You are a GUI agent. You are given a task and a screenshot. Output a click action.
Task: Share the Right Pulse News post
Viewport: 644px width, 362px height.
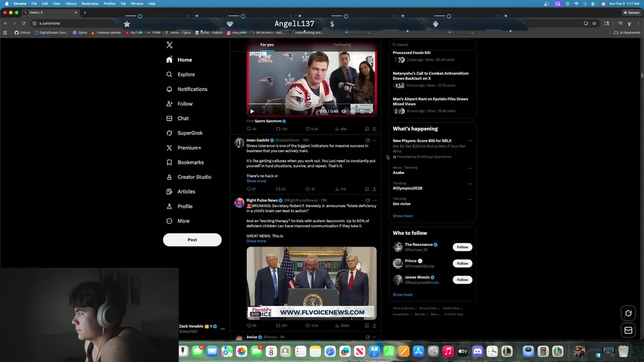(374, 325)
